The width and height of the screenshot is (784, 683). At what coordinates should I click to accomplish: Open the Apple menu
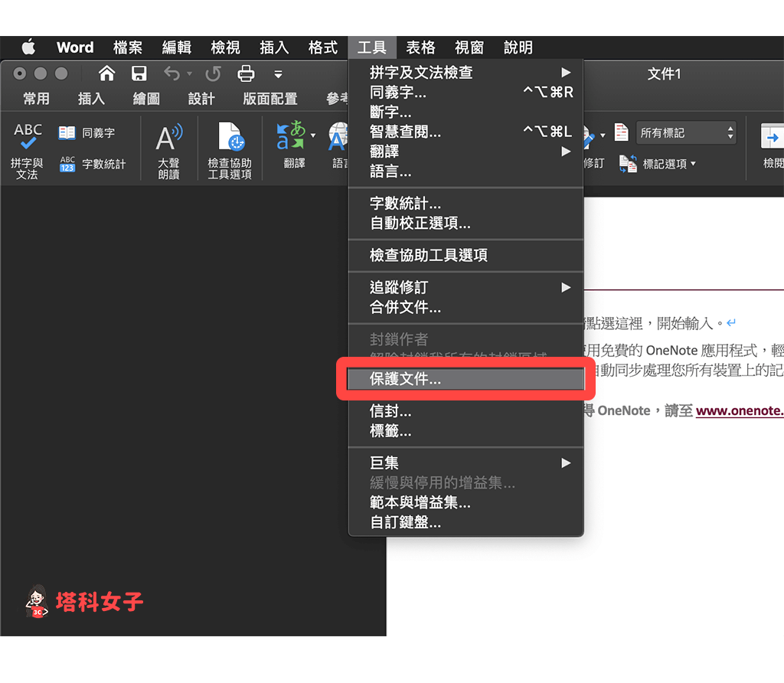[x=28, y=47]
